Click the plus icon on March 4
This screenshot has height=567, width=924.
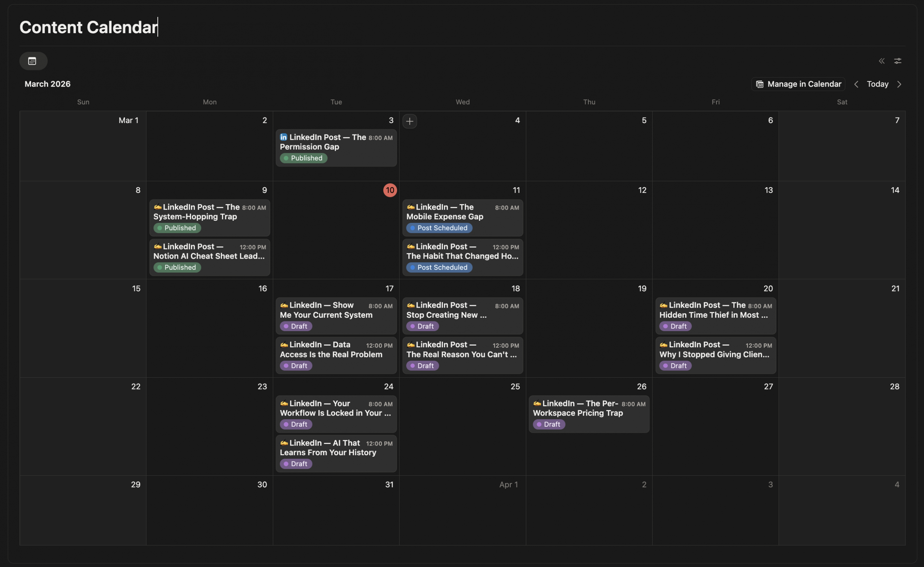(x=409, y=121)
